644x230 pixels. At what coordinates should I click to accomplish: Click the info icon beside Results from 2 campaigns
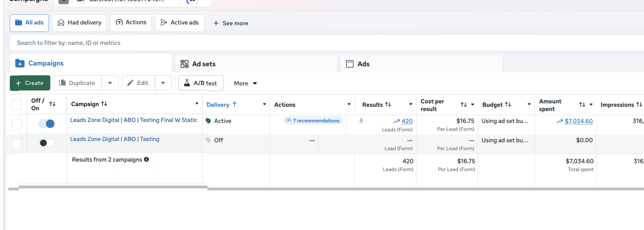click(147, 160)
